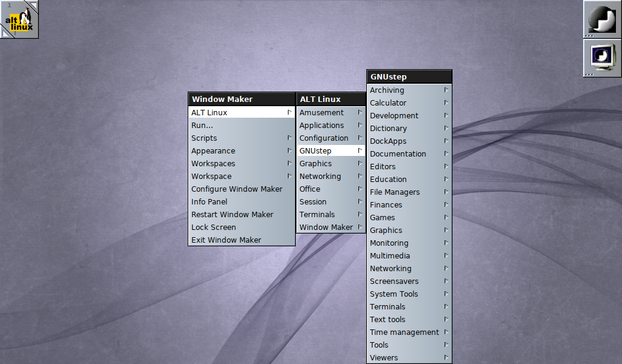Click the GNUstep menu title bar
This screenshot has width=622, height=364.
pos(409,77)
